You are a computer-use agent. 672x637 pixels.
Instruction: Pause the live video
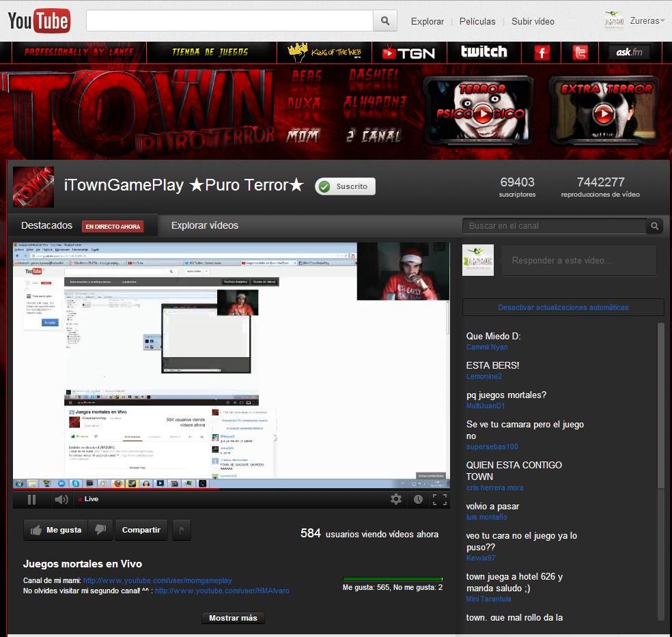pos(31,500)
